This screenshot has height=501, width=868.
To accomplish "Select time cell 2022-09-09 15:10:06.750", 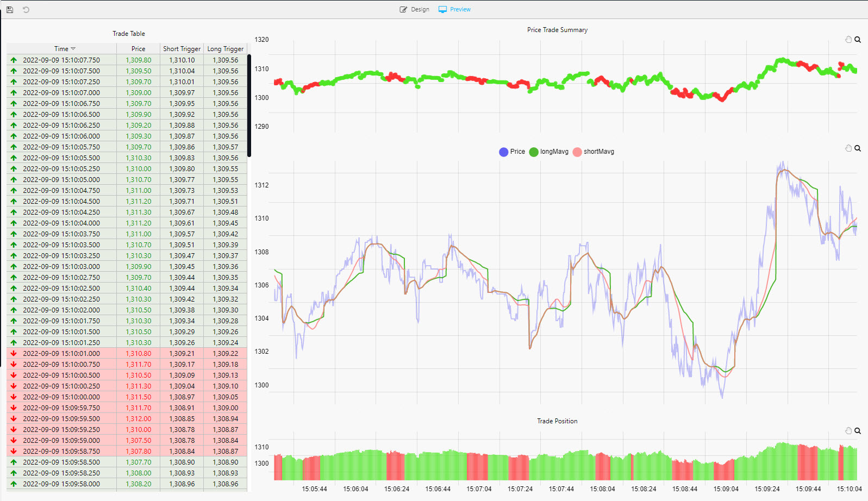I will click(61, 104).
